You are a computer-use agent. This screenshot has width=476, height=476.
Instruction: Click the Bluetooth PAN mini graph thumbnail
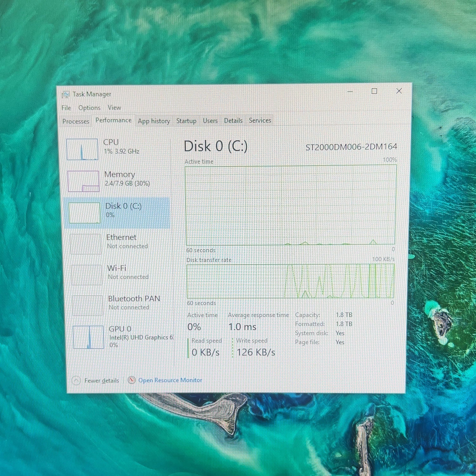(x=88, y=305)
